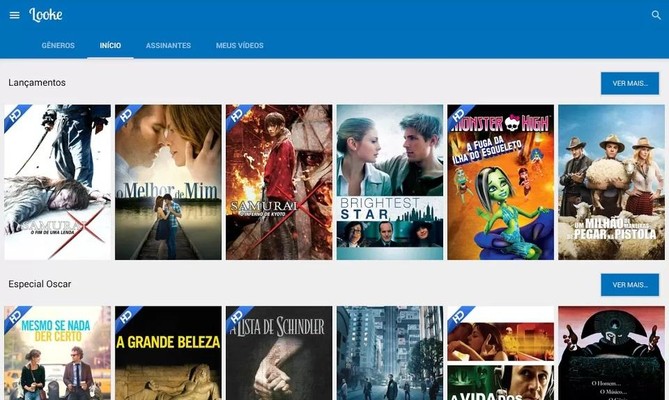This screenshot has height=400, width=669.
Task: Click HD badge on O Melhor de Mim
Action: [125, 115]
